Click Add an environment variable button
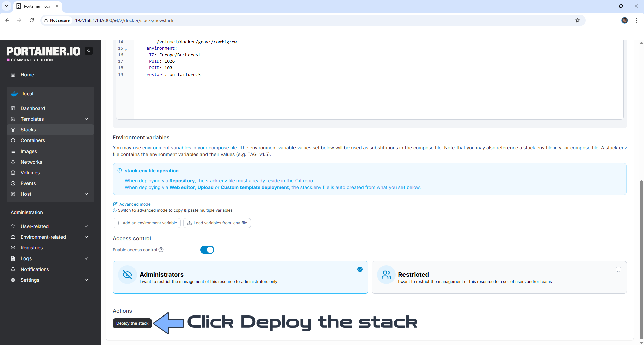This screenshot has width=644, height=345. [x=147, y=223]
